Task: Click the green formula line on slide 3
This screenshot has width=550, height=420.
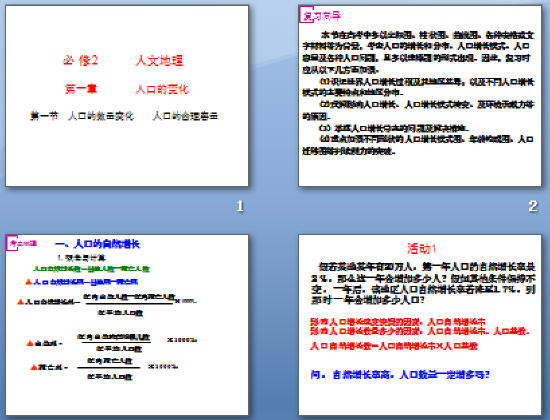Action: (x=92, y=269)
